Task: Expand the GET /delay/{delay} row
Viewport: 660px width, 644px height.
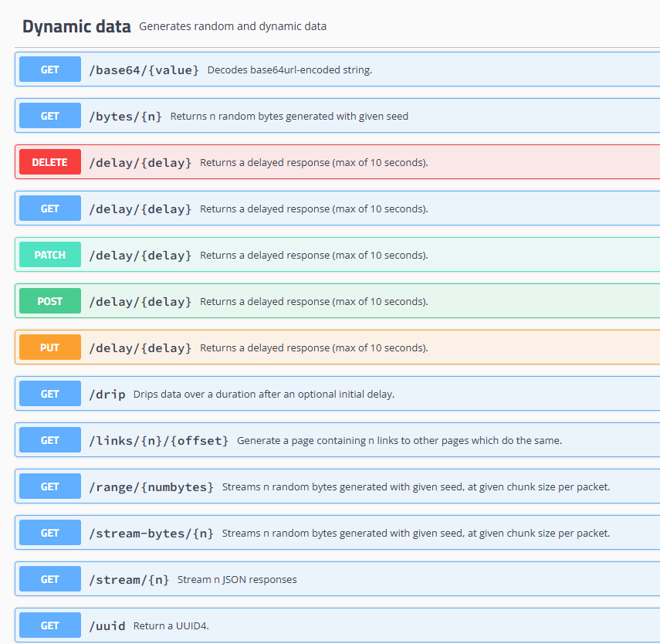Action: [x=140, y=208]
